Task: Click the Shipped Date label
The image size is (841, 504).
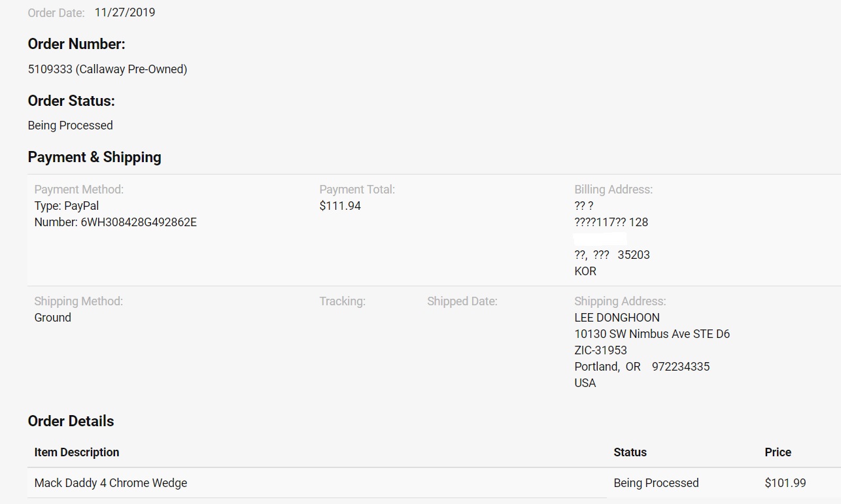Action: [462, 301]
